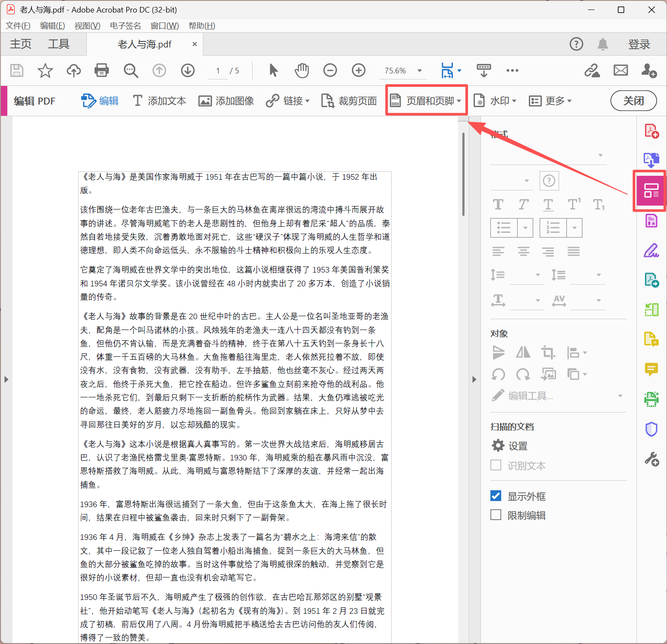This screenshot has width=667, height=644.
Task: Select the 添加图像 (Add Image) tool
Action: [x=226, y=101]
